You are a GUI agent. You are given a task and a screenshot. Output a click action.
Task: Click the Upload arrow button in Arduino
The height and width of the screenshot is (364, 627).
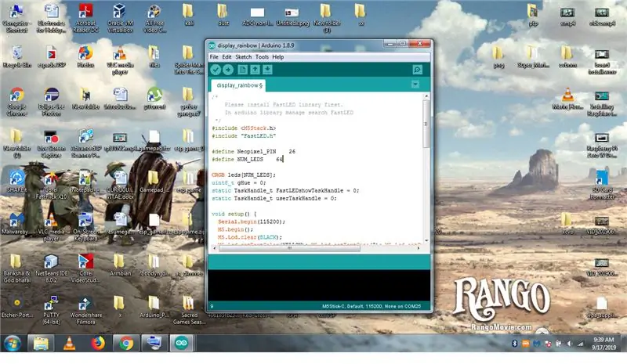[228, 70]
